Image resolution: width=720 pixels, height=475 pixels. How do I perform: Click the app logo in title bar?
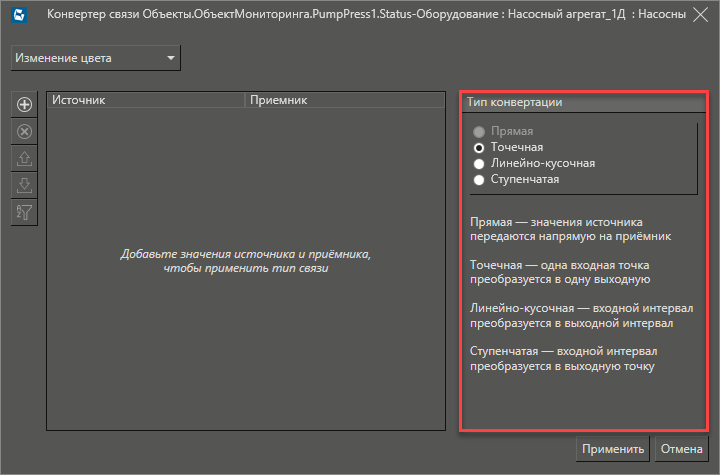click(x=20, y=18)
